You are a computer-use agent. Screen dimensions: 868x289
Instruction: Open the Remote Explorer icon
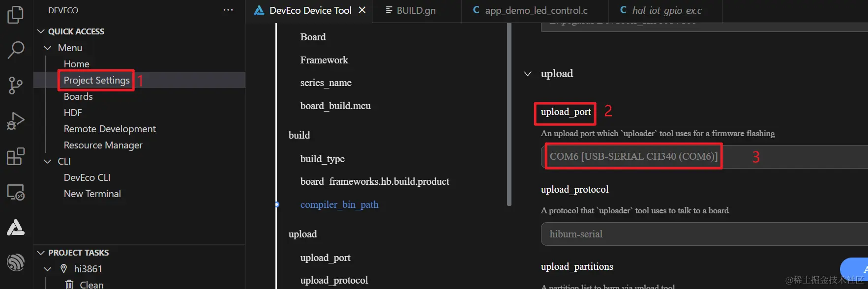point(16,192)
